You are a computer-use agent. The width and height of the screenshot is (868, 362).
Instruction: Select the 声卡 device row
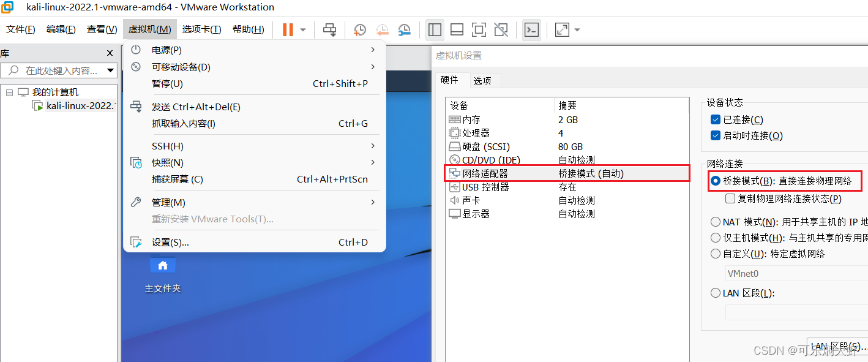point(569,200)
